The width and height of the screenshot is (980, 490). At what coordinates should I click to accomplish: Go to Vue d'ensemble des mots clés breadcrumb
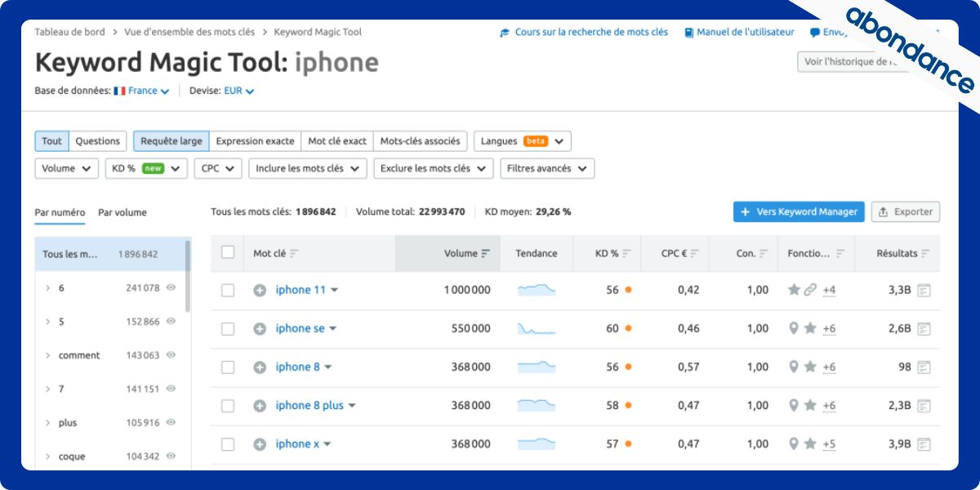coord(189,33)
